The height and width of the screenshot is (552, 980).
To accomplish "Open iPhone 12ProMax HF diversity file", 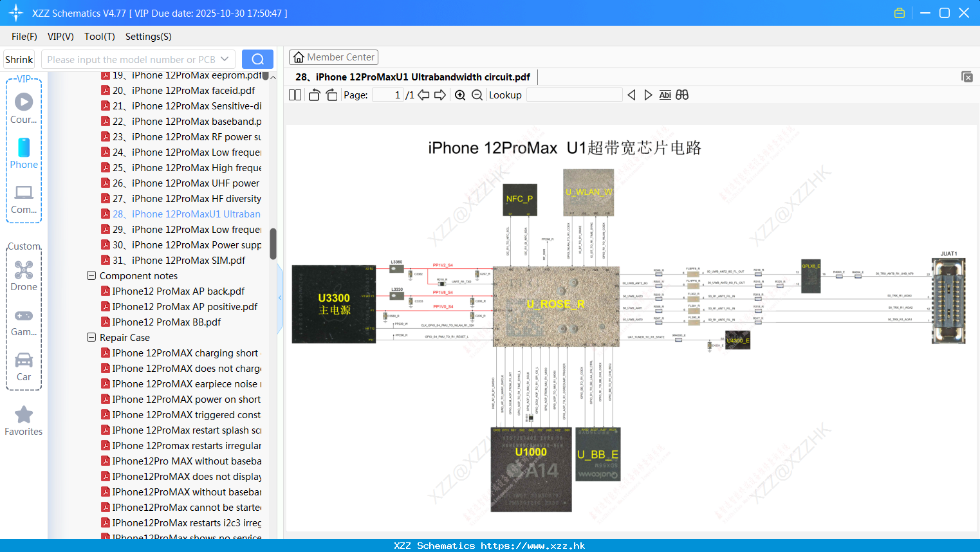I will click(x=181, y=199).
